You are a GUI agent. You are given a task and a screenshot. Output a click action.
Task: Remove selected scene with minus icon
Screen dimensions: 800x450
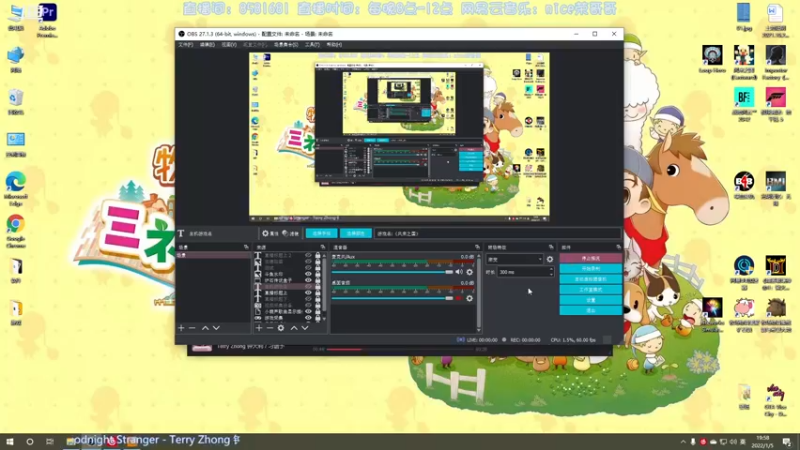coord(192,328)
